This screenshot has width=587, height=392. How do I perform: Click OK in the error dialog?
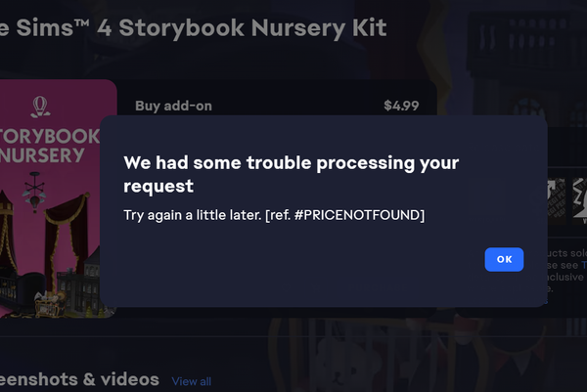pos(504,259)
